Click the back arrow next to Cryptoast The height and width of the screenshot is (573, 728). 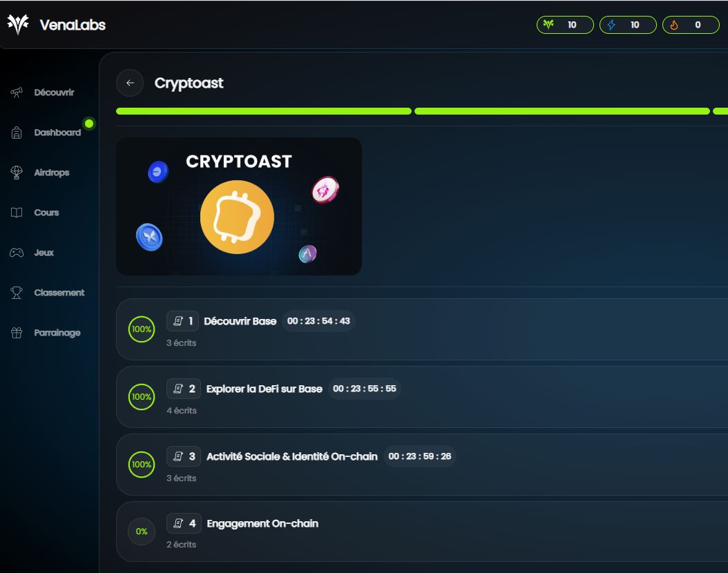point(130,82)
